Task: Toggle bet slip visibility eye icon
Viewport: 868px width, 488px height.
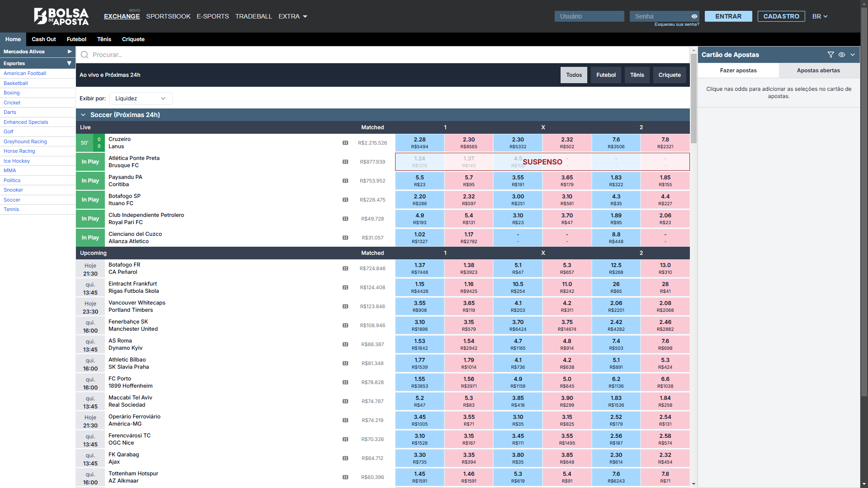Action: (x=842, y=55)
